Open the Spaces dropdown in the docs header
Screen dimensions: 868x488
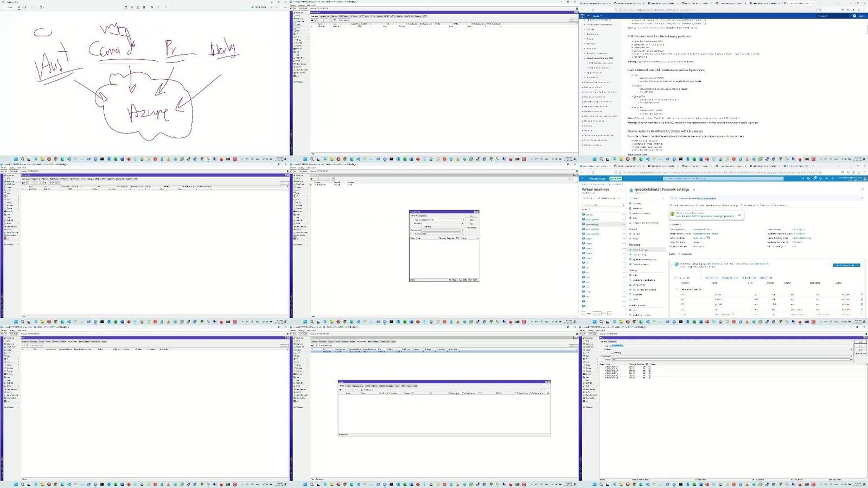coord(598,16)
